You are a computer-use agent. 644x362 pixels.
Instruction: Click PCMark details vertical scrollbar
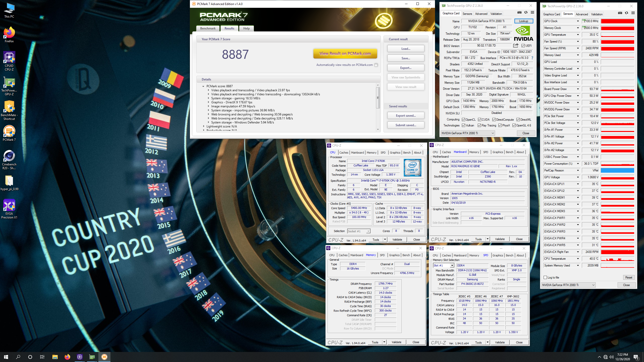pos(378,98)
